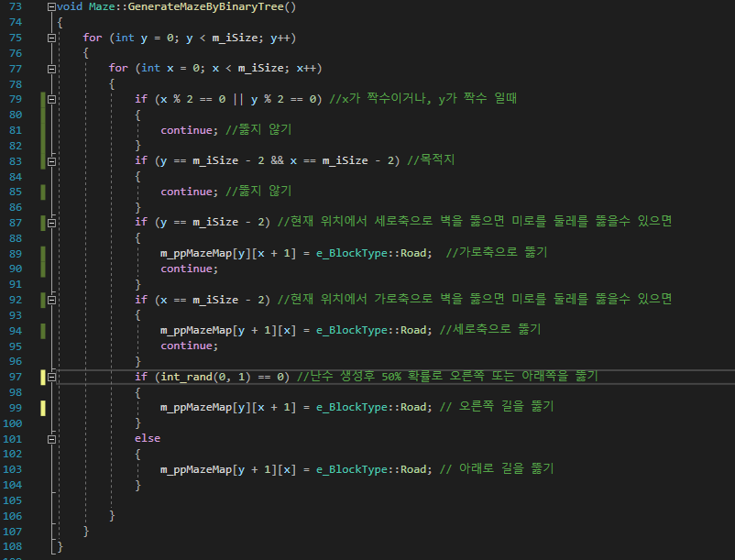Click line number 97 in the gutter

pos(16,377)
